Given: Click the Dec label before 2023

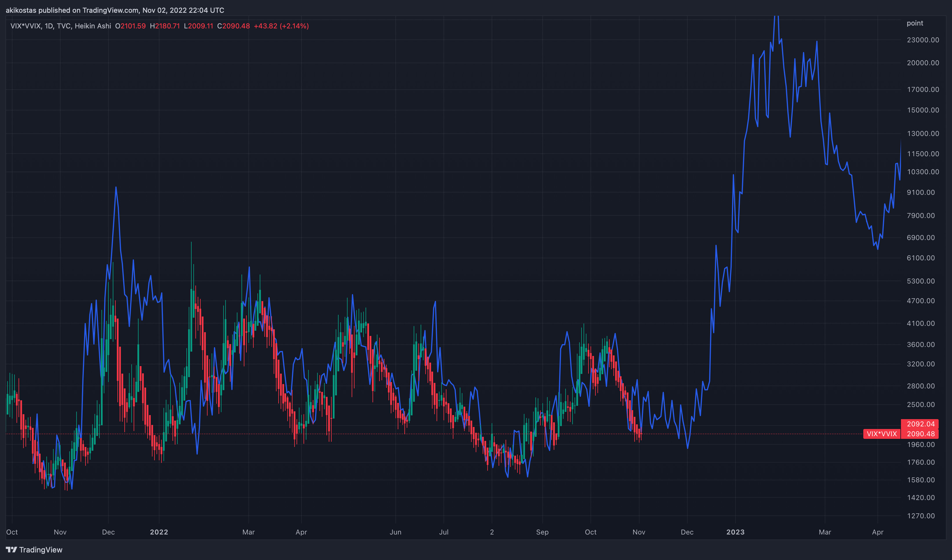Looking at the screenshot, I should tap(687, 532).
